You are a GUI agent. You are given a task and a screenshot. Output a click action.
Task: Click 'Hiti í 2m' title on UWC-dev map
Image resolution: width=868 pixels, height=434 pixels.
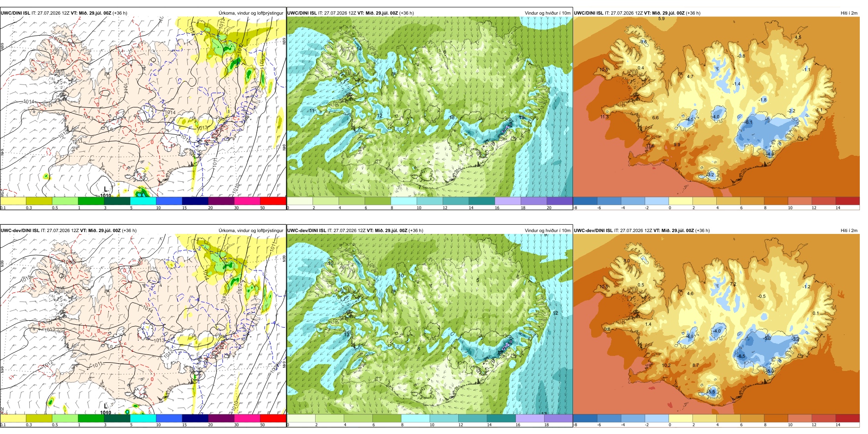tap(849, 230)
